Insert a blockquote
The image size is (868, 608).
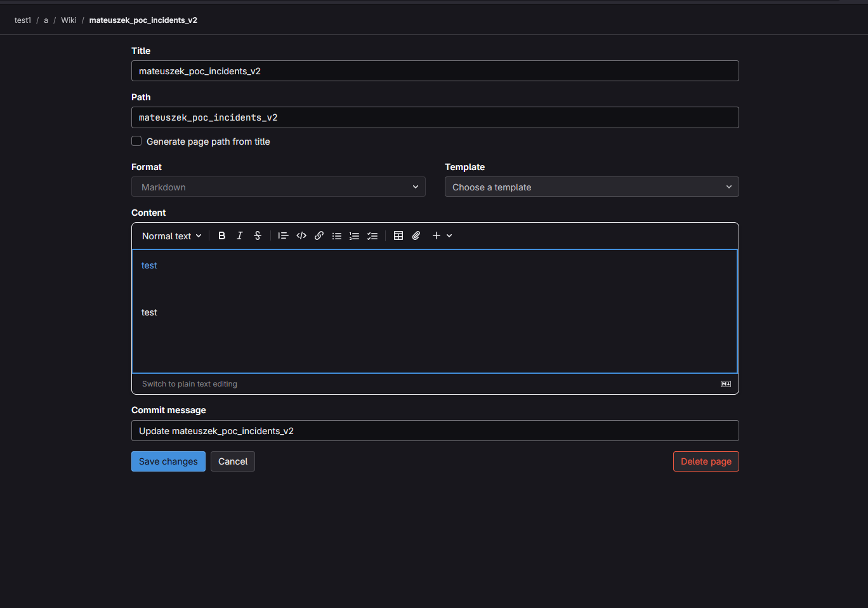click(283, 235)
